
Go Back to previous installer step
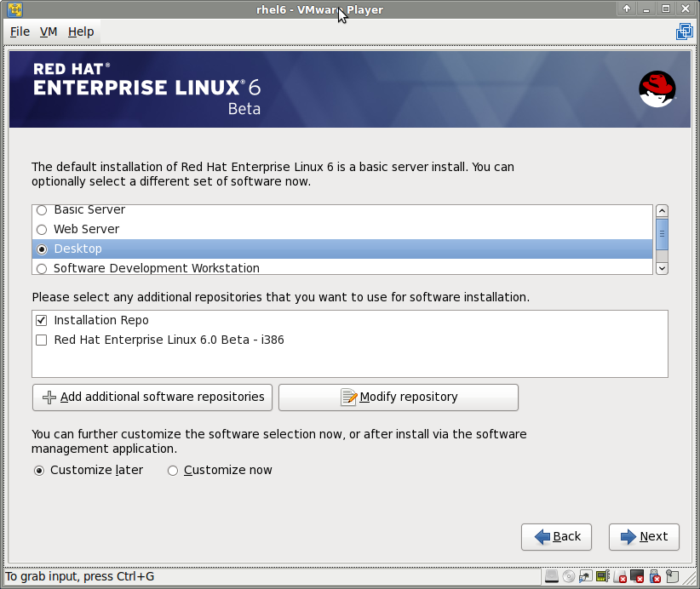click(556, 537)
